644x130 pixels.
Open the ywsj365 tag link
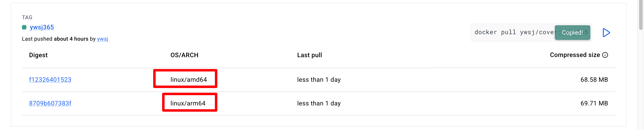(x=42, y=27)
